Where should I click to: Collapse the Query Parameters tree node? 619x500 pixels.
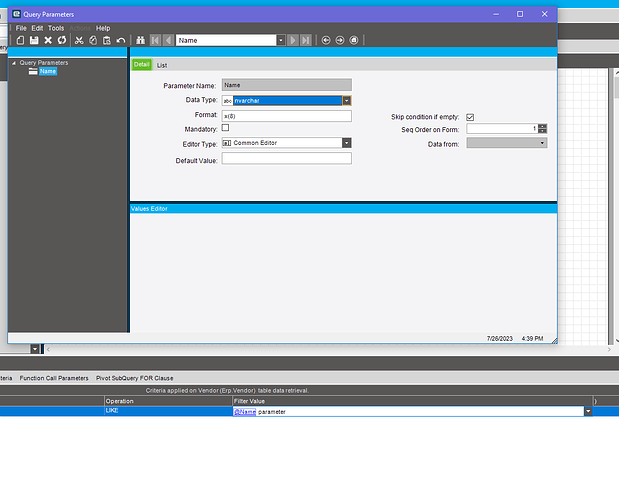pyautogui.click(x=14, y=63)
